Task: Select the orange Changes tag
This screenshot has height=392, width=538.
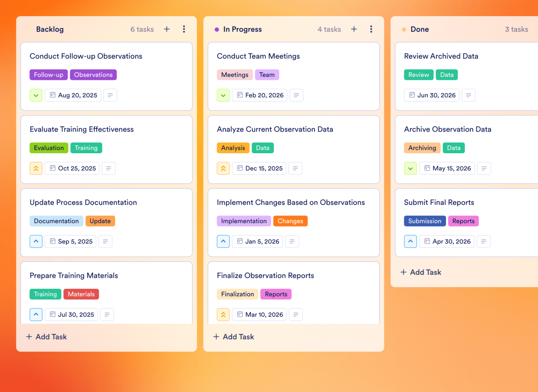Action: (x=290, y=221)
